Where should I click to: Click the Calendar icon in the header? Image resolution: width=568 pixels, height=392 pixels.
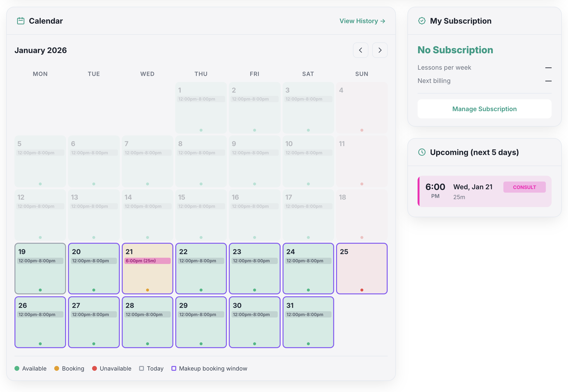tap(21, 21)
